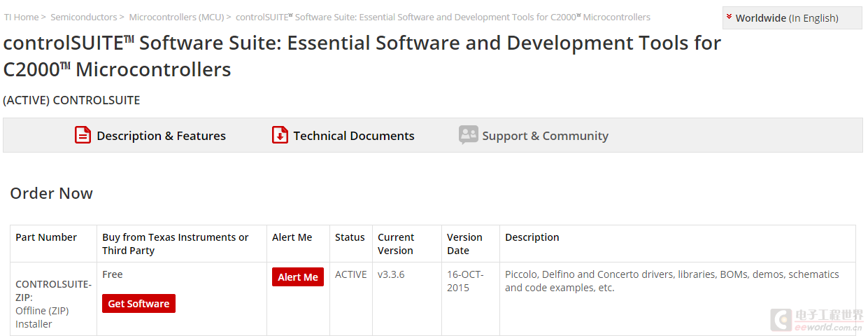Click the Technical Documents download icon
Screen dimensions: 868x336
280,135
